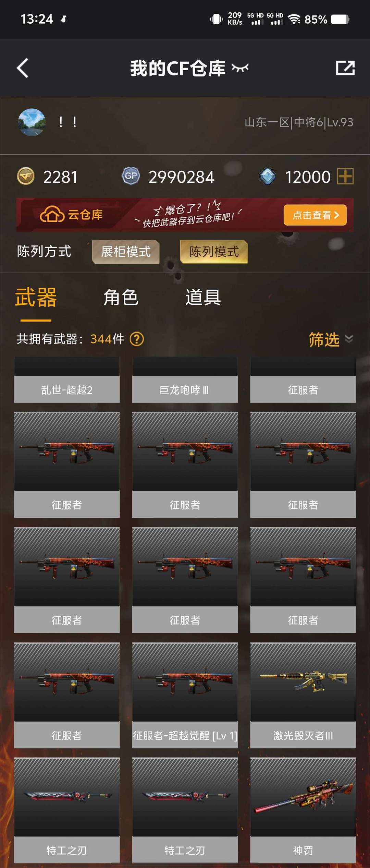
Task: Switch to the 角色 tab
Action: tap(121, 297)
